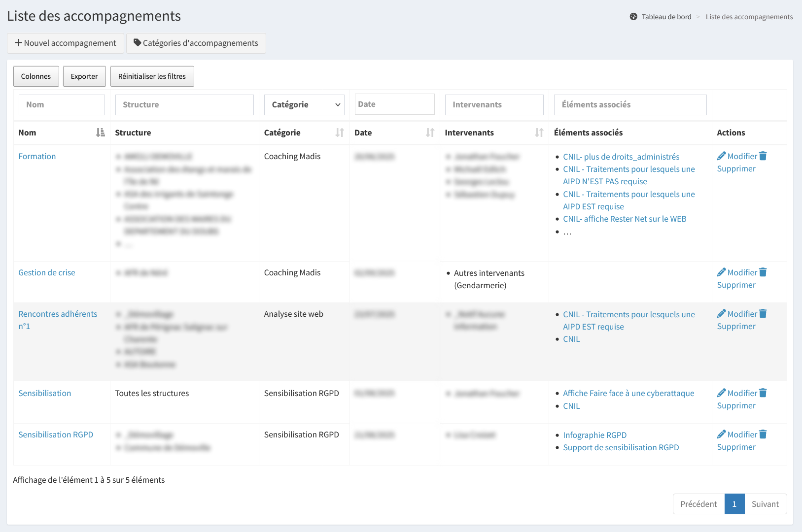Open the Formation accompagnement link
The image size is (802, 532).
37,156
